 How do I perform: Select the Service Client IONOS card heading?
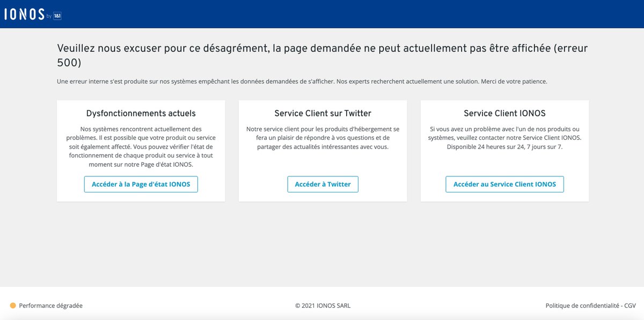[x=504, y=114]
